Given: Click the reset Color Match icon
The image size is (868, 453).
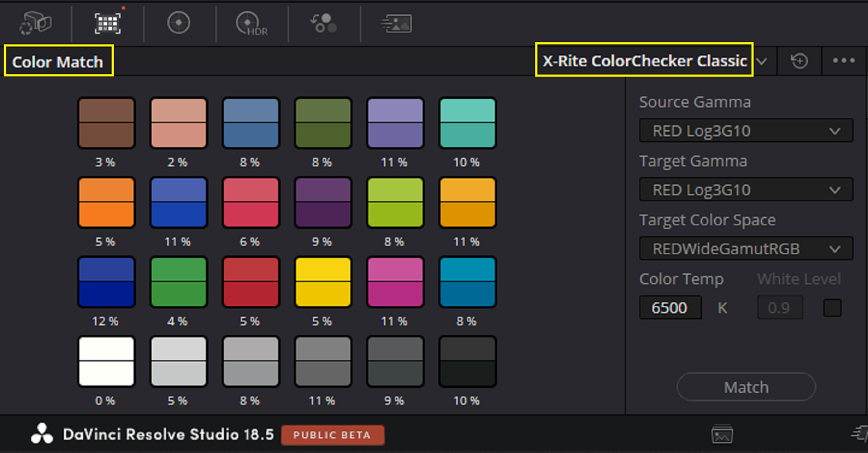Looking at the screenshot, I should 800,61.
